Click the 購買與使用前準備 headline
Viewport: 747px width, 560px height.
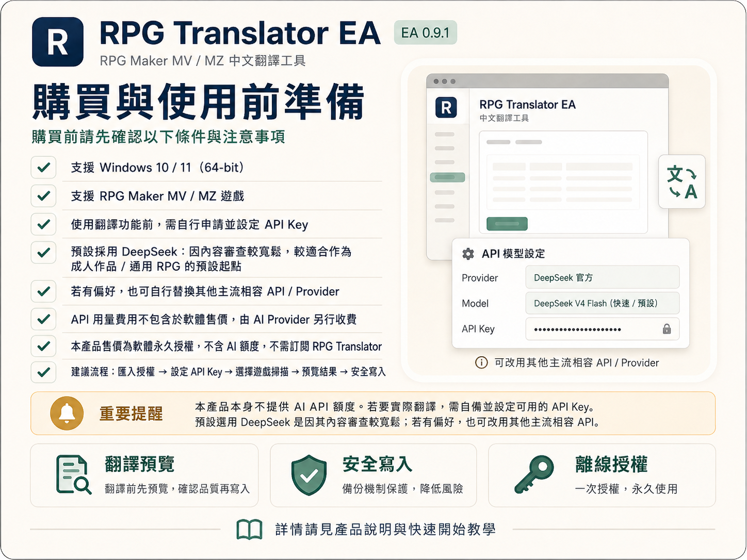tap(199, 102)
